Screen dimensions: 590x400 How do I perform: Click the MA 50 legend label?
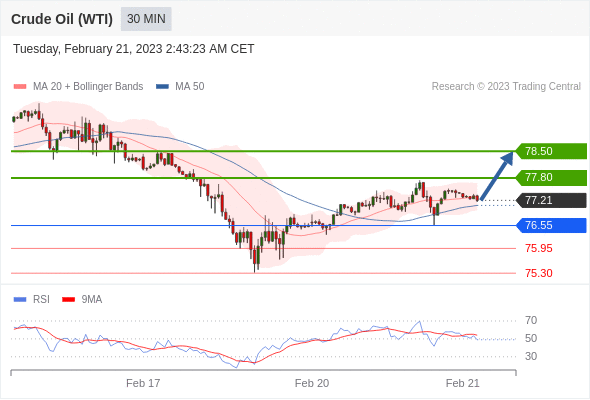(x=190, y=87)
